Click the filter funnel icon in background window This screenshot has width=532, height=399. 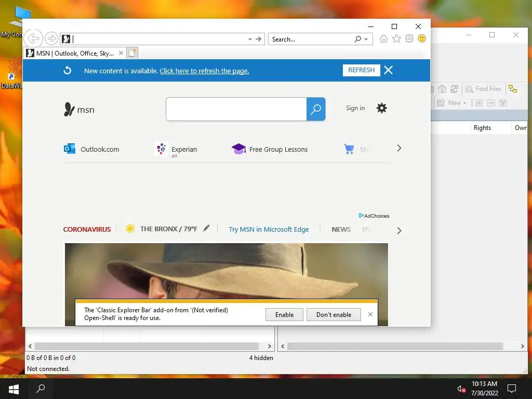pos(503,103)
